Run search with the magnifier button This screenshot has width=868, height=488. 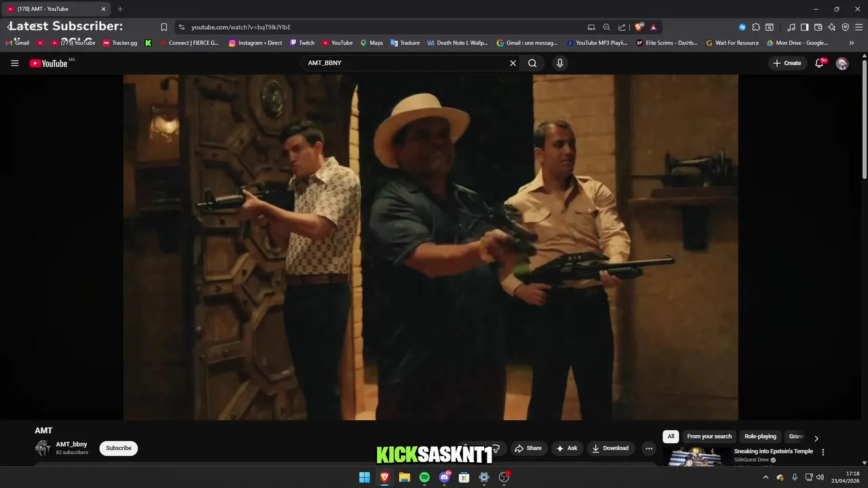pyautogui.click(x=532, y=63)
